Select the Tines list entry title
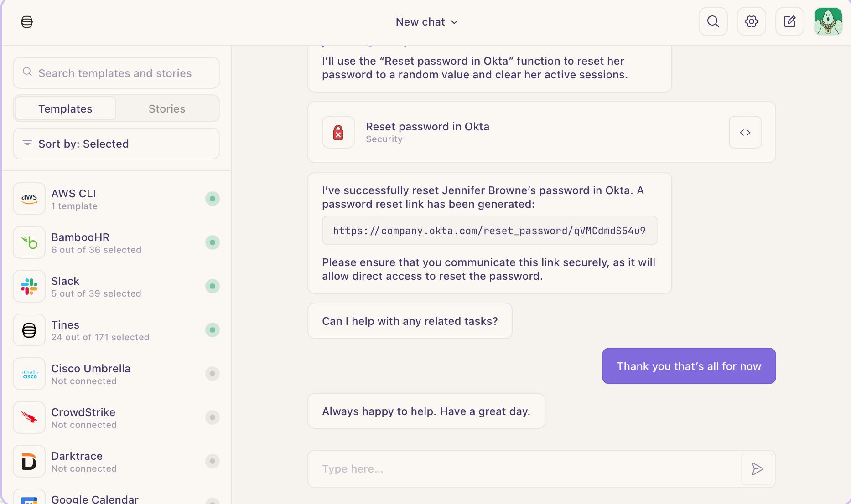Screen dimensions: 851x504 [x=65, y=325]
